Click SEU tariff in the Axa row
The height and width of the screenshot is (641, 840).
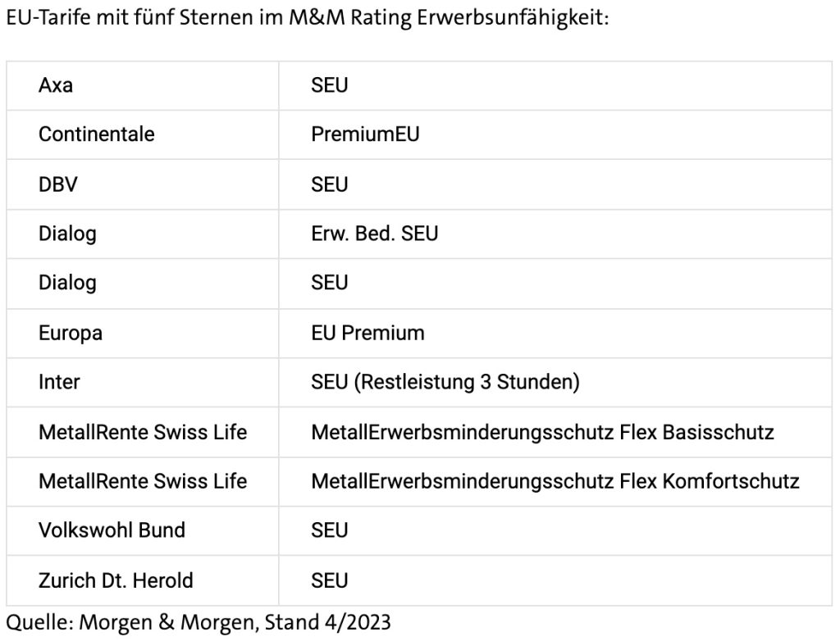click(330, 85)
